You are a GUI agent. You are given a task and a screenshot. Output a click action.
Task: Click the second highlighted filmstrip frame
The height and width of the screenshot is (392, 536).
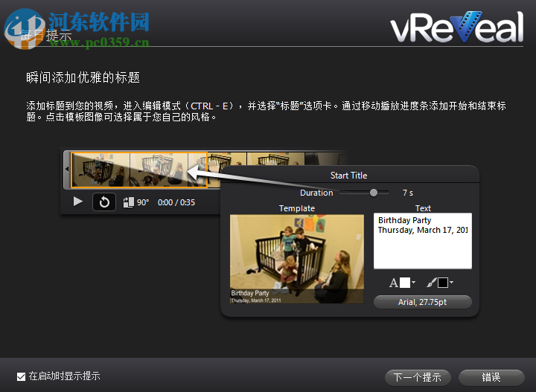(159, 170)
